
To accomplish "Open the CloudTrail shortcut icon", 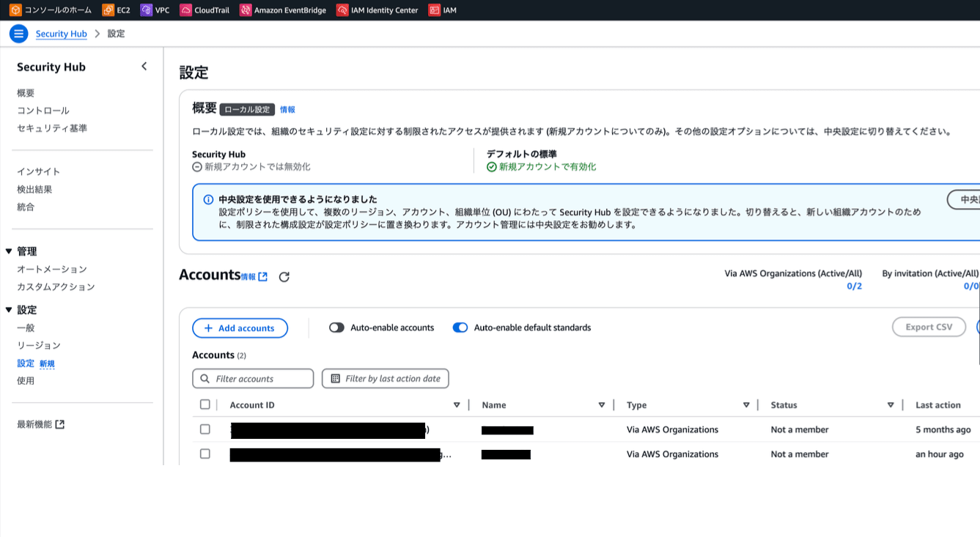I will pos(185,10).
